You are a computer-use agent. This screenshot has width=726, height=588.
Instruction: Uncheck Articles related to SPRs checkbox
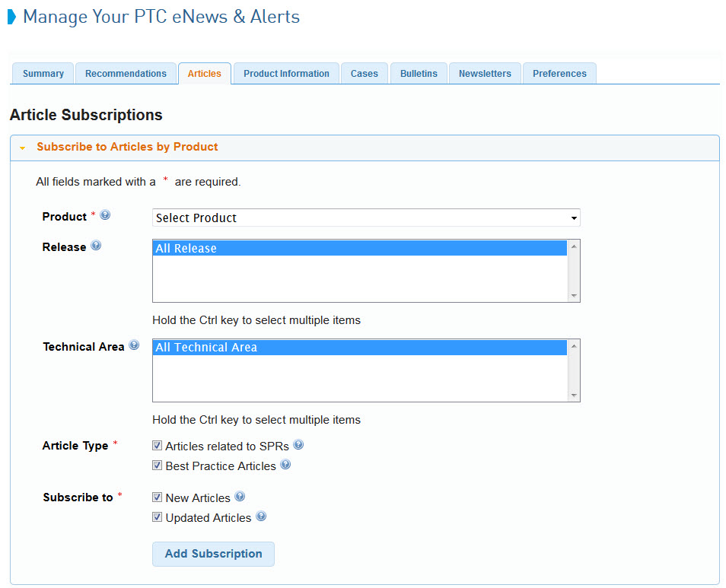[158, 446]
